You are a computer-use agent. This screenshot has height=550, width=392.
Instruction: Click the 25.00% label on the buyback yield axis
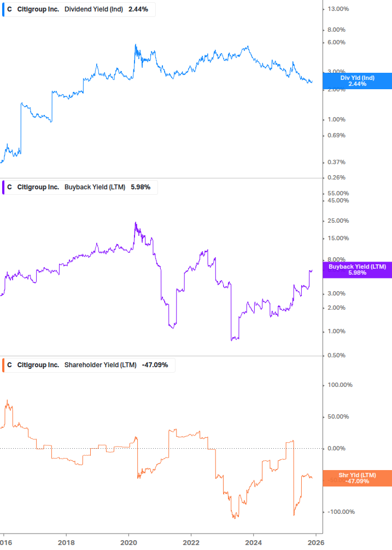[x=338, y=221]
